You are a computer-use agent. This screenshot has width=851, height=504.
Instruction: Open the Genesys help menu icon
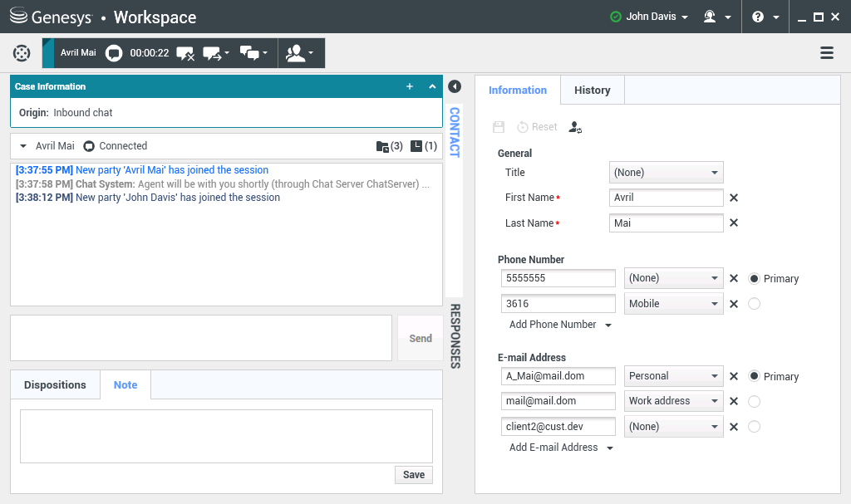tap(764, 17)
